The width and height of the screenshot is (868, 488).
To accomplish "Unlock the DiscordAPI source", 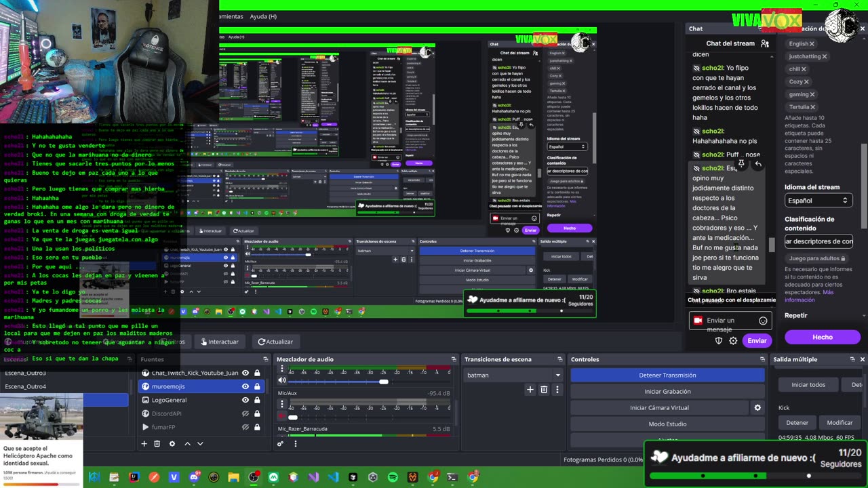I will tap(257, 413).
